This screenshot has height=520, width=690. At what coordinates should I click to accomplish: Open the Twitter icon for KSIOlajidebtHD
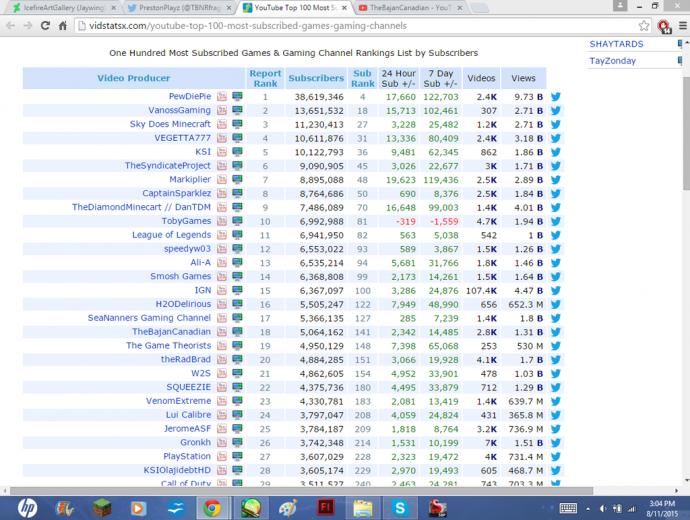(x=555, y=470)
